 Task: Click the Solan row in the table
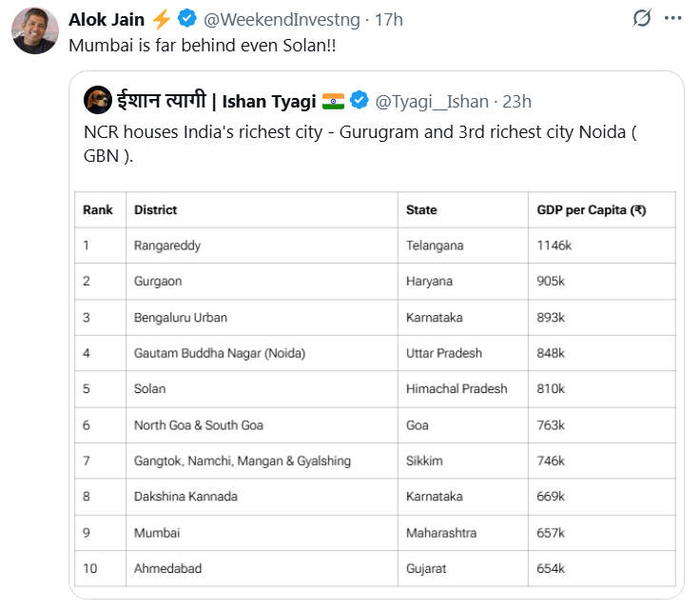tap(375, 389)
